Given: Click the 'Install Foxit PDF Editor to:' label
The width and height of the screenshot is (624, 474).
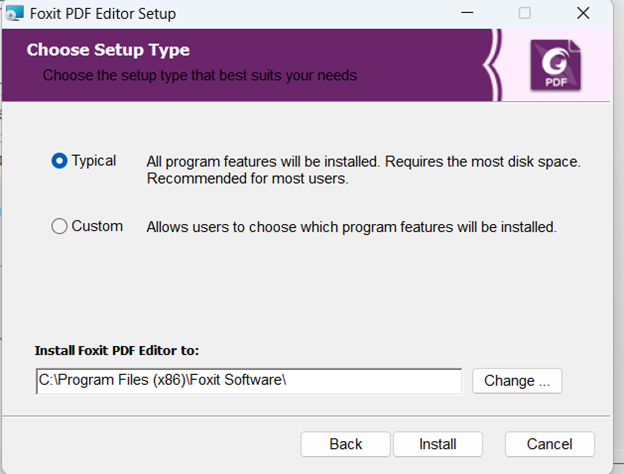Looking at the screenshot, I should (x=117, y=351).
